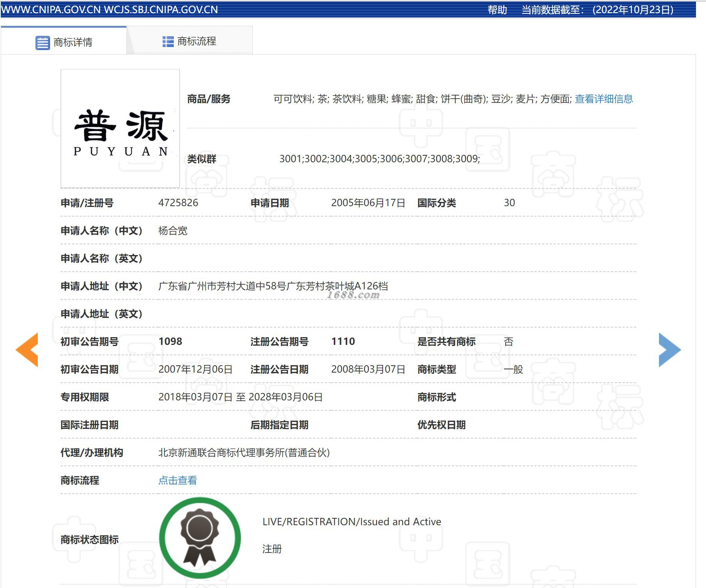Select applicant name 杨合宽
This screenshot has height=588, width=706.
(173, 230)
